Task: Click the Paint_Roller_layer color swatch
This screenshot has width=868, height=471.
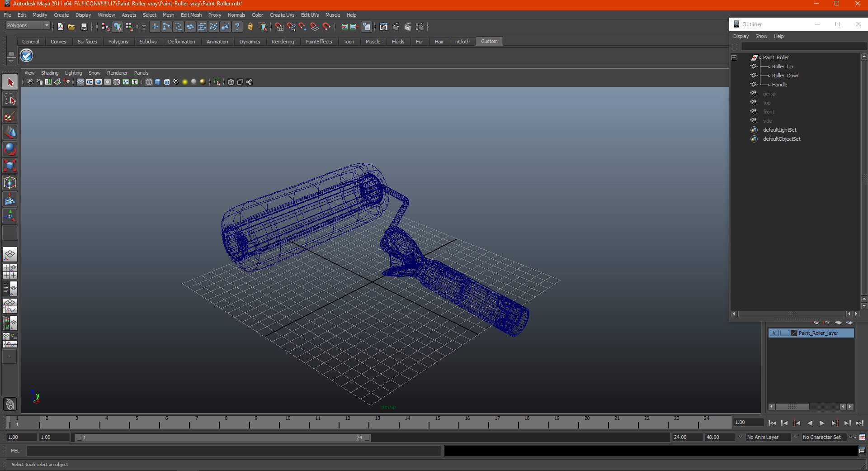Action: coord(794,333)
